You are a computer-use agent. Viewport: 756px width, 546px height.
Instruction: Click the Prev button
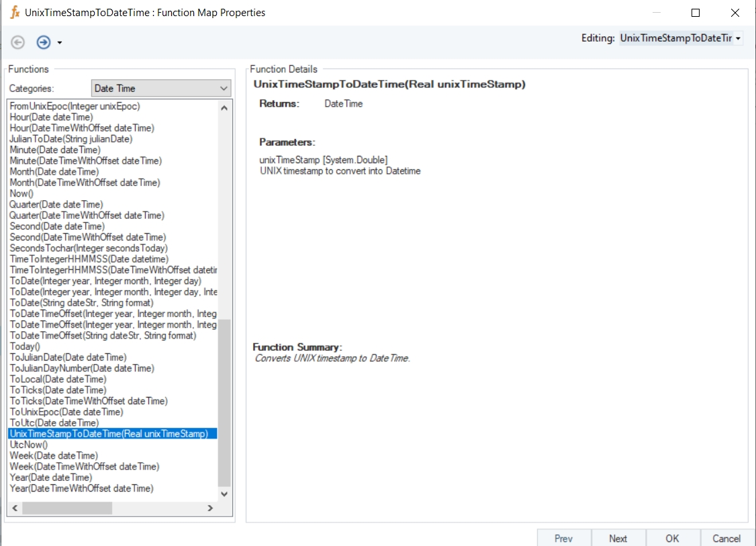pos(563,538)
